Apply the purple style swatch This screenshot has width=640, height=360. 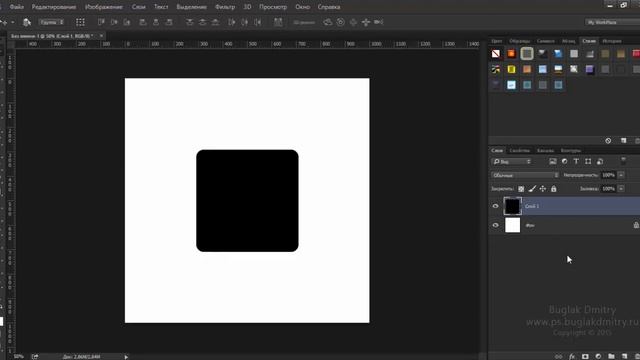pos(589,69)
